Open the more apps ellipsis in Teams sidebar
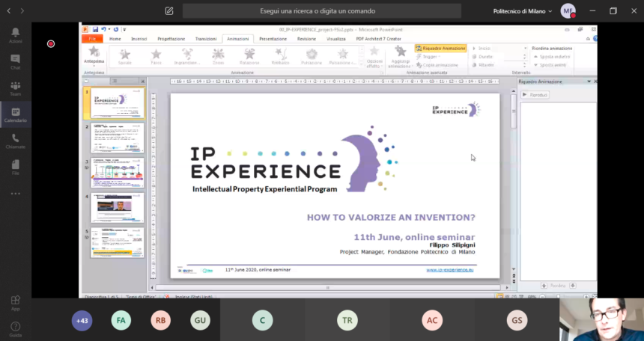Image resolution: width=644 pixels, height=341 pixels. point(16,194)
